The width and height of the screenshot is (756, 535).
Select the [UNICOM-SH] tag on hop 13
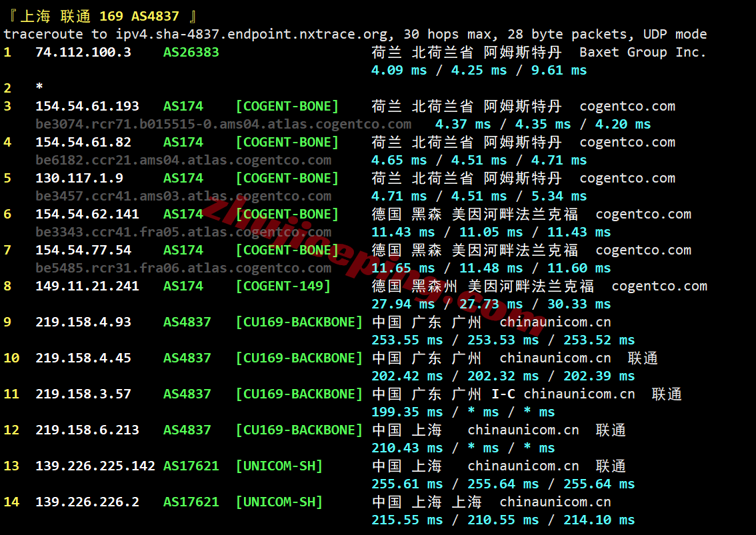point(279,466)
